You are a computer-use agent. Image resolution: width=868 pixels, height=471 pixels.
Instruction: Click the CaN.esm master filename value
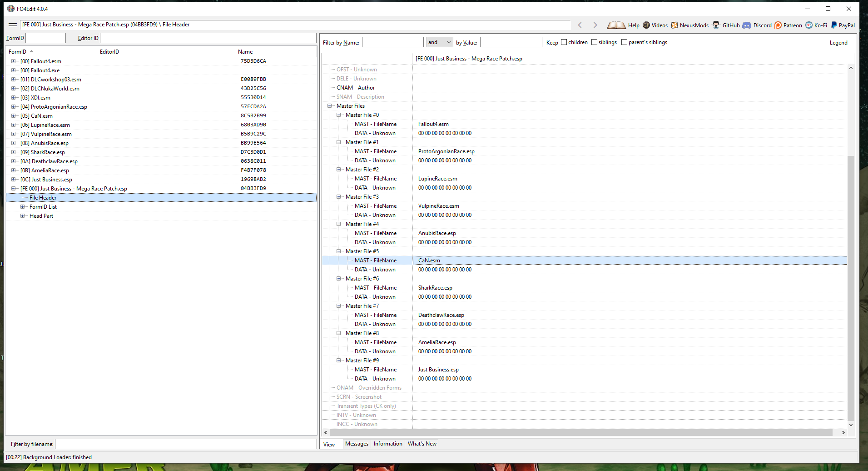(429, 261)
